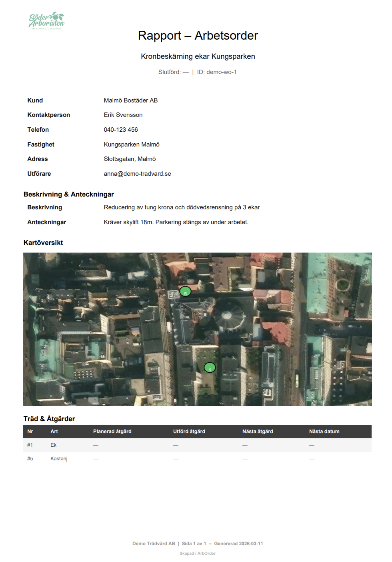Screen dimensions: 392x562
Task: Click the Planerad åtgärd column header
Action: click(x=112, y=432)
